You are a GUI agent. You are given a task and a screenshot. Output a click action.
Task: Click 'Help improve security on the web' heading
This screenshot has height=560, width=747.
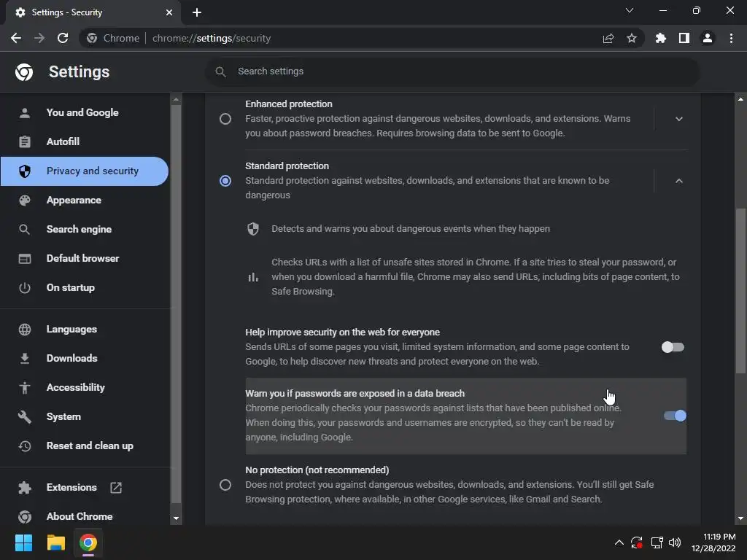(343, 332)
